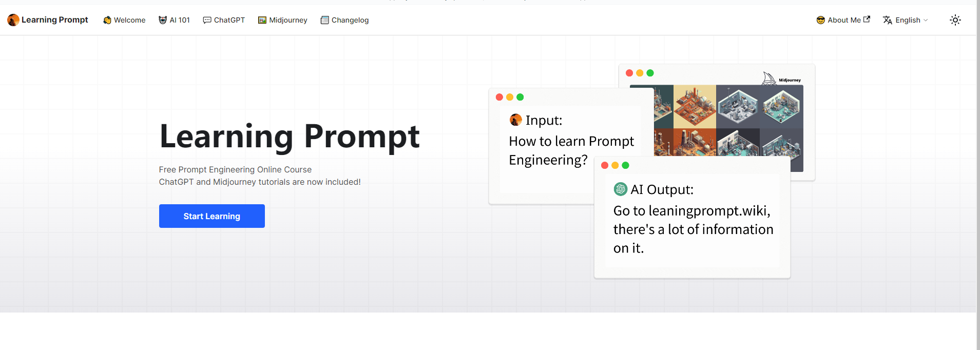Screen dimensions: 980x350
Task: Expand language chevron arrow next to English
Action: (926, 20)
